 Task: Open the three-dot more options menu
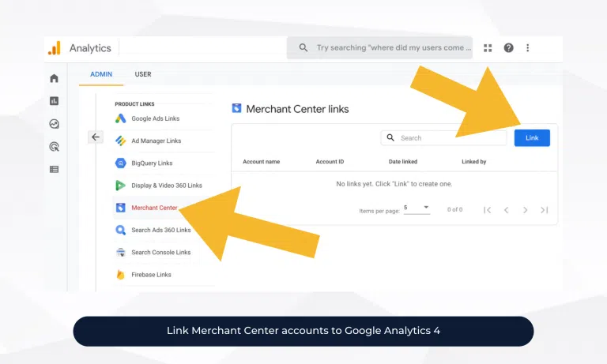528,48
